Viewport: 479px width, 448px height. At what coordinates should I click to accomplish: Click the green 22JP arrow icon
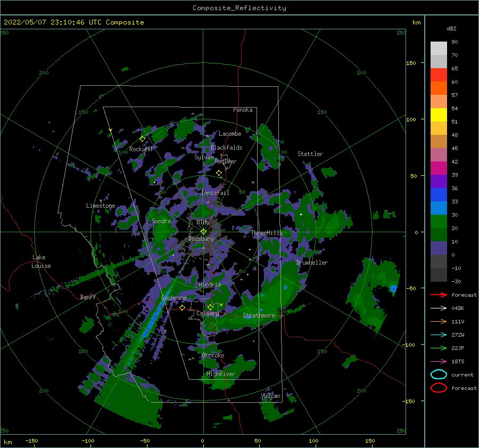[x=439, y=348]
